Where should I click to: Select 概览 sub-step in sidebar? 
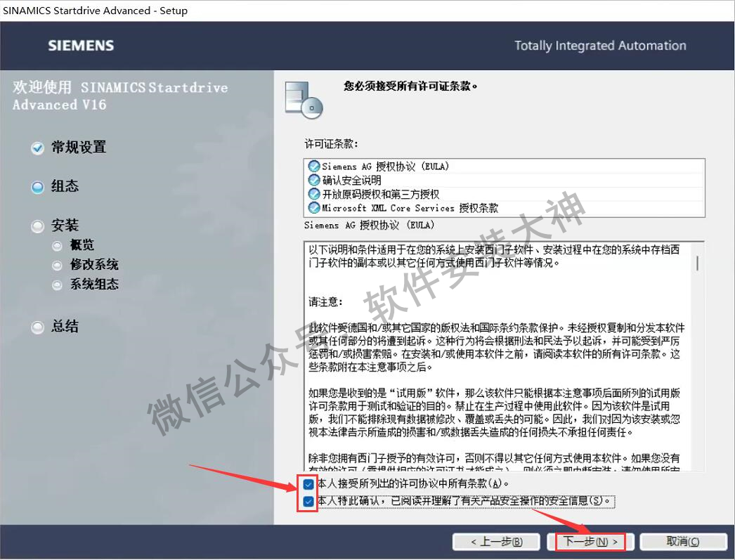click(x=82, y=245)
